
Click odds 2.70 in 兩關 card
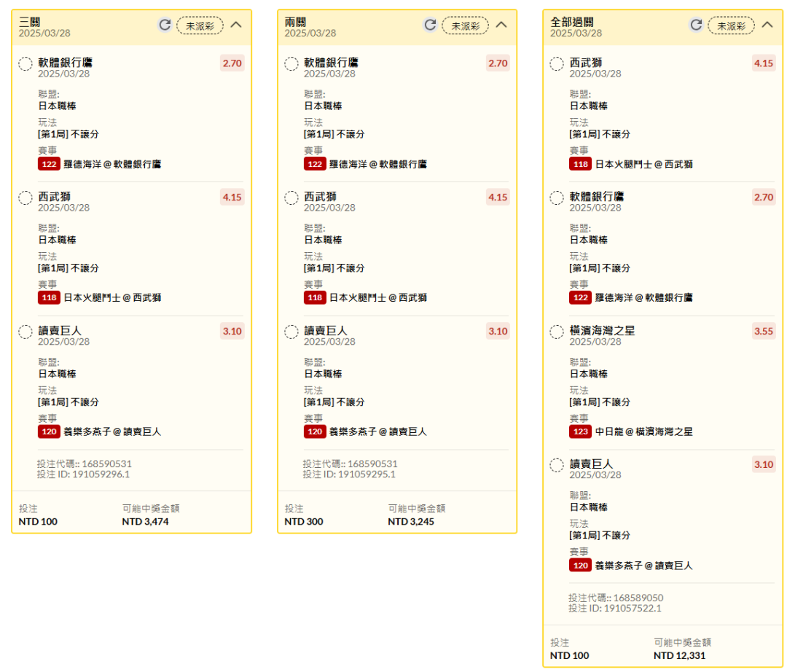coord(498,63)
